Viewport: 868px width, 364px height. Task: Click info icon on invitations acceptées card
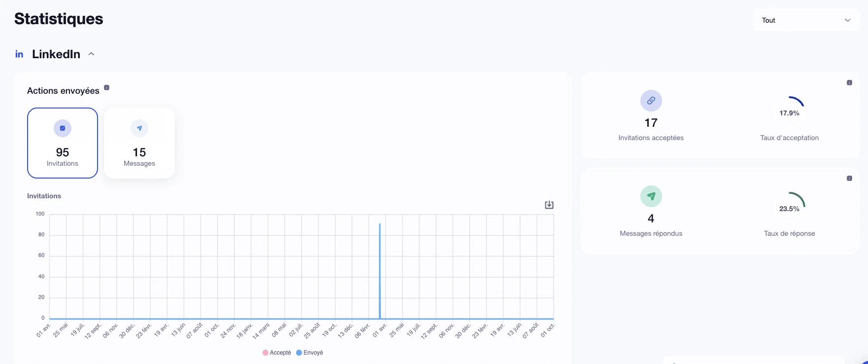click(x=849, y=83)
